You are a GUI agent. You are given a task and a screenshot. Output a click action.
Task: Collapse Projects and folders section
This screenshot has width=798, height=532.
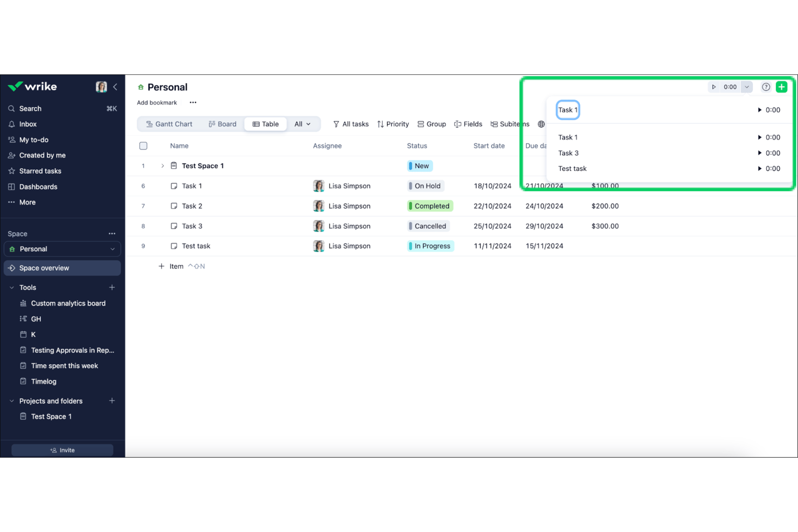coord(12,401)
